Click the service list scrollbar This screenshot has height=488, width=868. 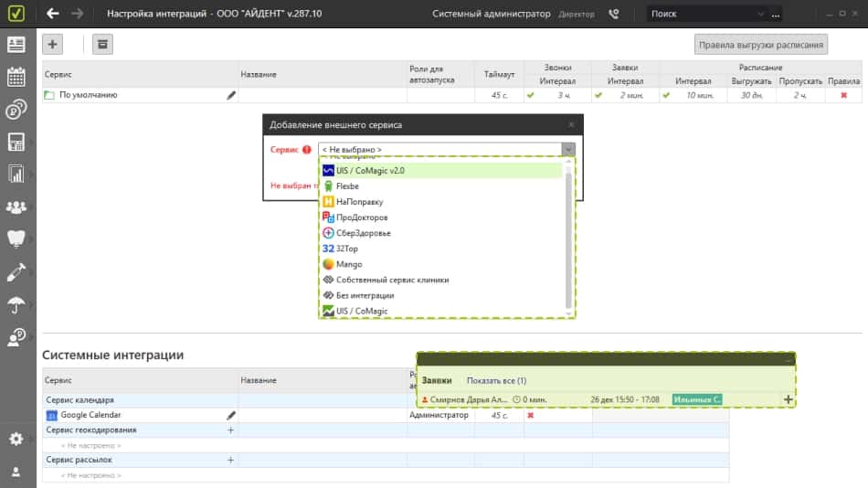point(569,238)
